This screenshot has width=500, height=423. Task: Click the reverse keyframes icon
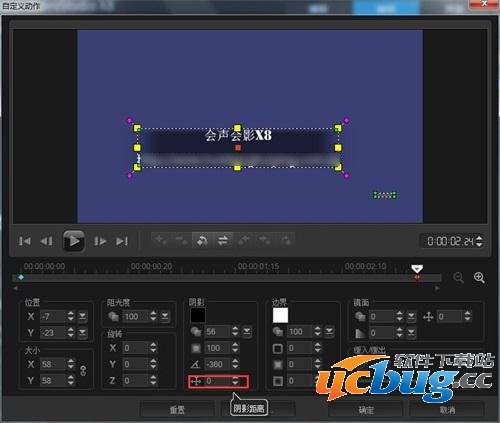click(x=202, y=240)
